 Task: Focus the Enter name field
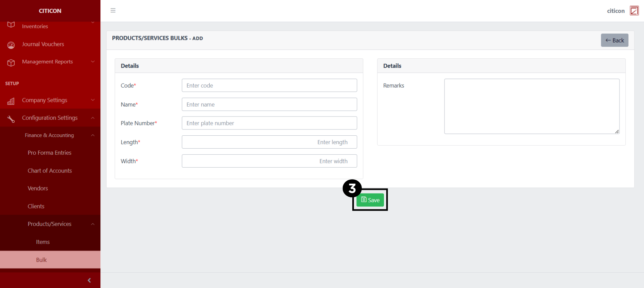coord(269,104)
